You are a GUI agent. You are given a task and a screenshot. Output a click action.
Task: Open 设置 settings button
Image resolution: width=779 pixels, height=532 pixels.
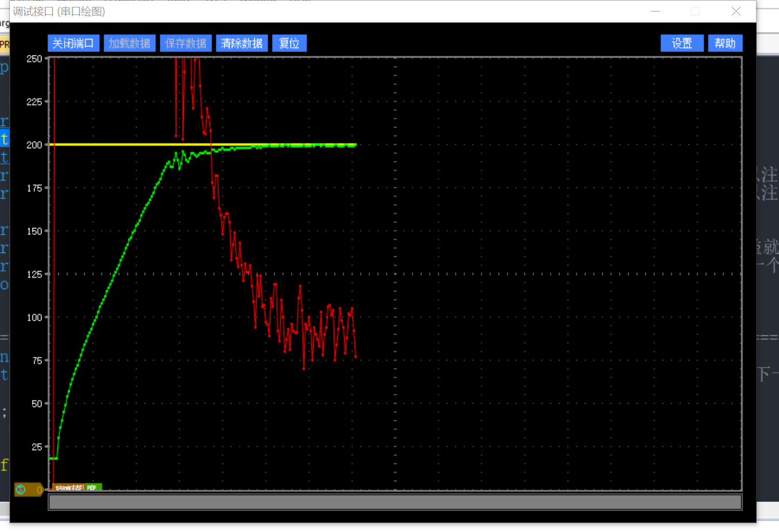tap(682, 43)
